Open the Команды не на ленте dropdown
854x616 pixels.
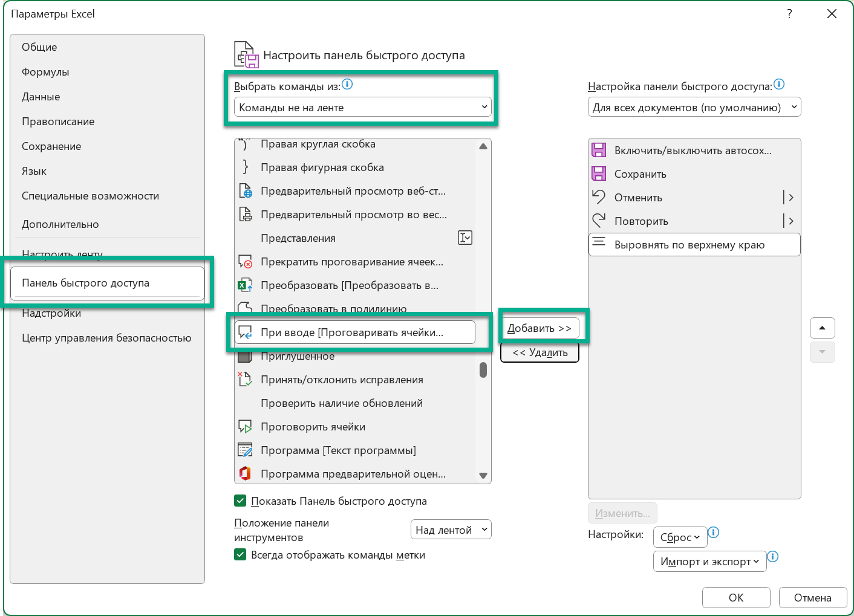(362, 107)
